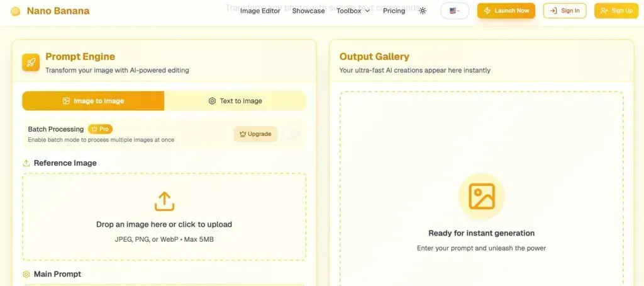Click the 'Main Prompt' label
Image resolution: width=644 pixels, height=286 pixels.
57,275
